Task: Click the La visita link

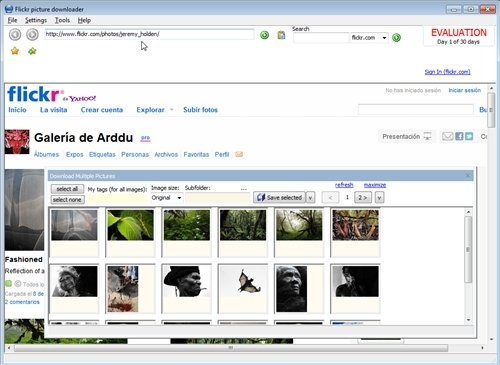Action: pyautogui.click(x=54, y=110)
